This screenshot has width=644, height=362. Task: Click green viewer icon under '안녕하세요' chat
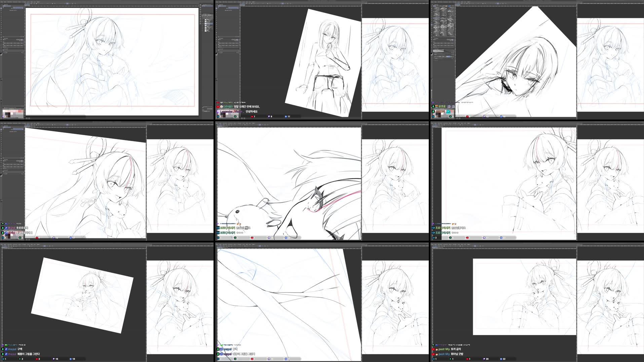point(235,117)
